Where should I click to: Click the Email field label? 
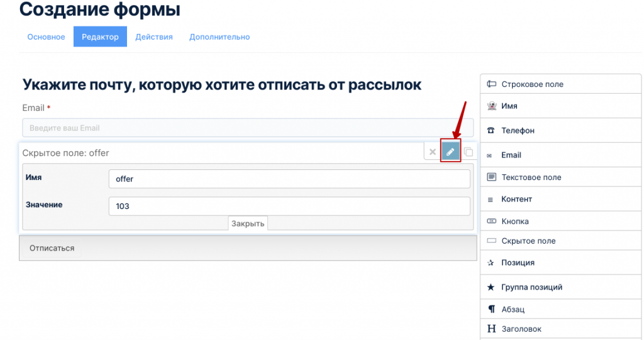click(x=33, y=108)
